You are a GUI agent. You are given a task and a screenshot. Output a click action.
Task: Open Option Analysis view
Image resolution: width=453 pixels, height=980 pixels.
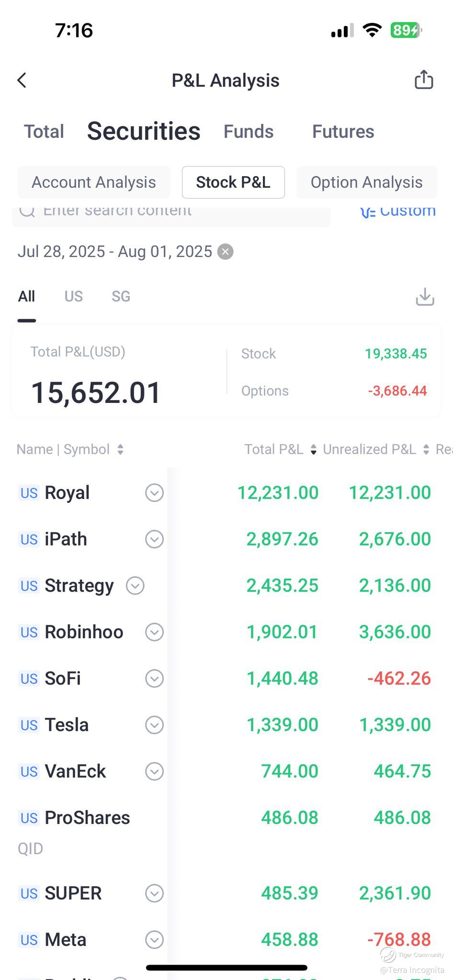click(x=367, y=182)
